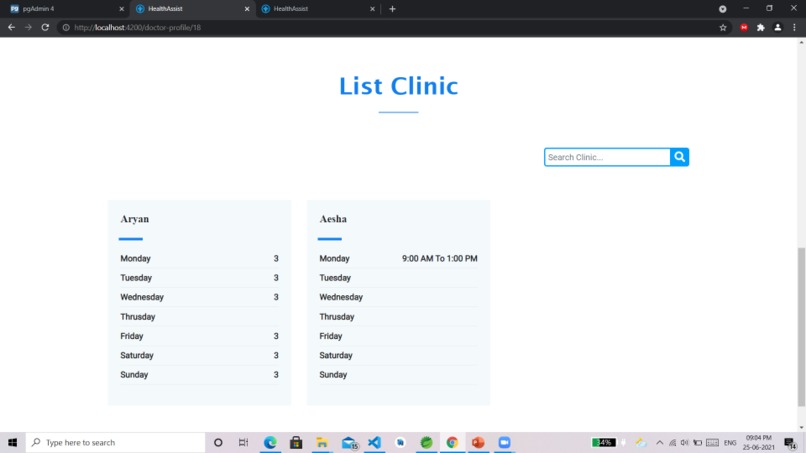The image size is (806, 453).
Task: Close the pgAdmin 4 tab
Action: coord(122,9)
